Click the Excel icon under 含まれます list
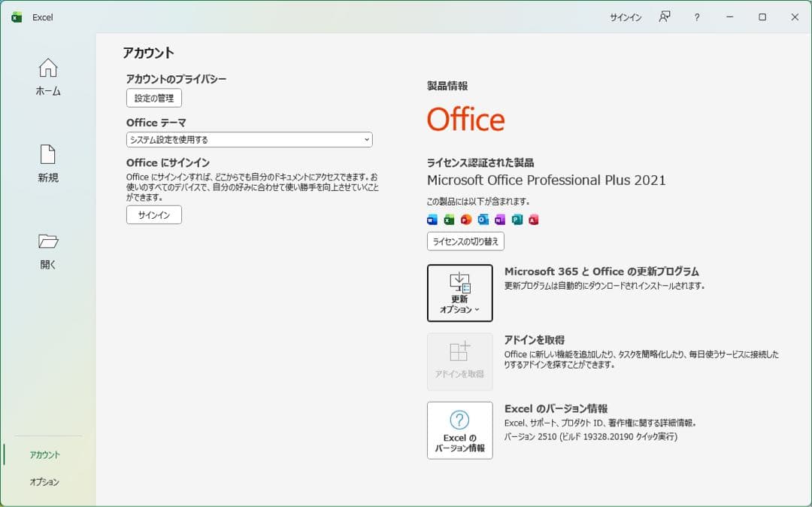812x507 pixels. tap(450, 219)
